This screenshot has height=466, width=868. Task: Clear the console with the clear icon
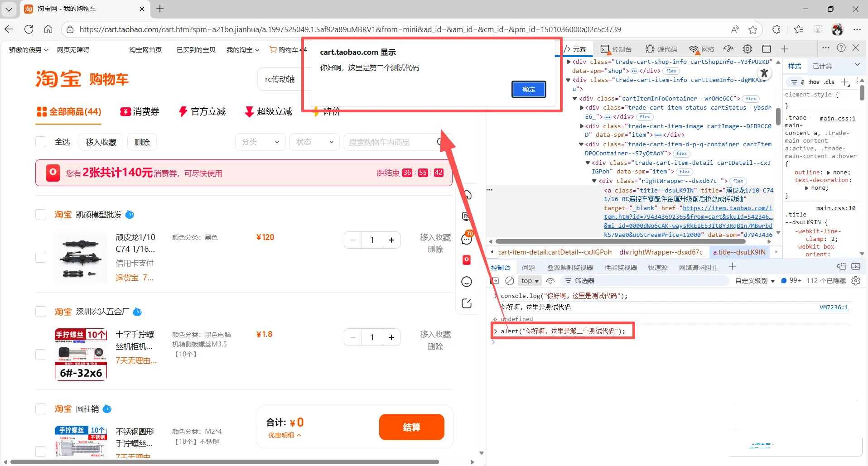coord(510,281)
